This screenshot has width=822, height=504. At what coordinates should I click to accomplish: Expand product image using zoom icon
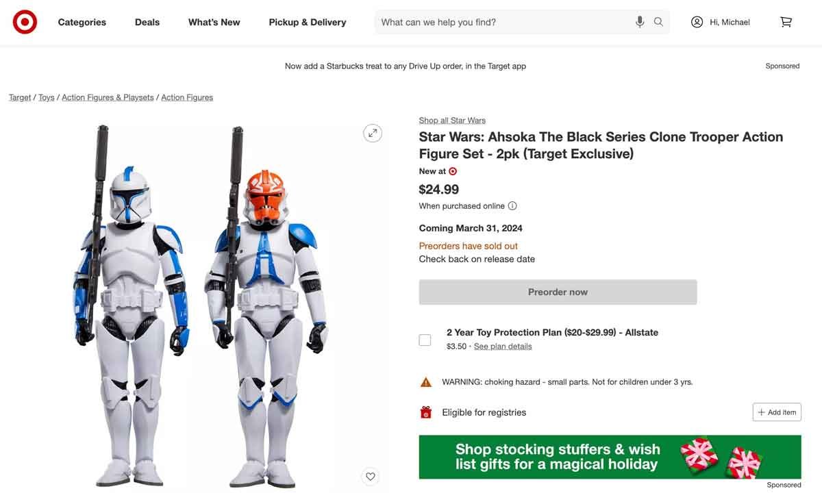pyautogui.click(x=372, y=132)
